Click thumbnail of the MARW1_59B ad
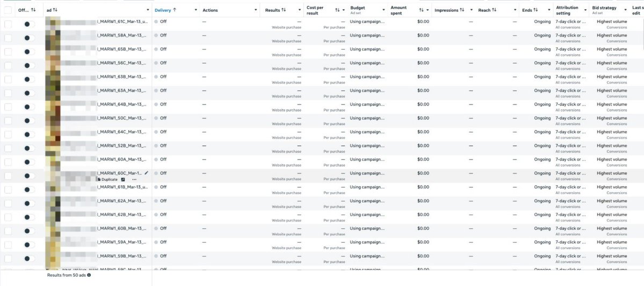644x286 pixels. coord(53,259)
